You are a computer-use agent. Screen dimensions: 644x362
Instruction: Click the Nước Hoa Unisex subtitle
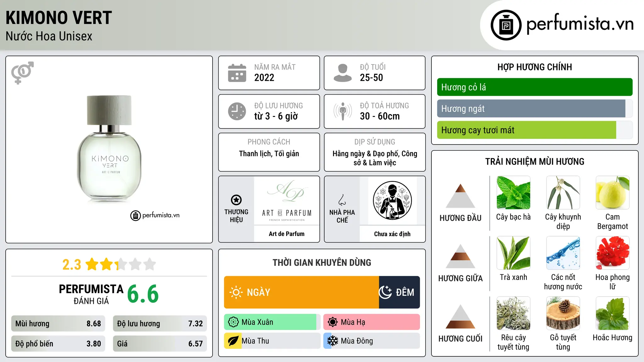click(x=49, y=36)
